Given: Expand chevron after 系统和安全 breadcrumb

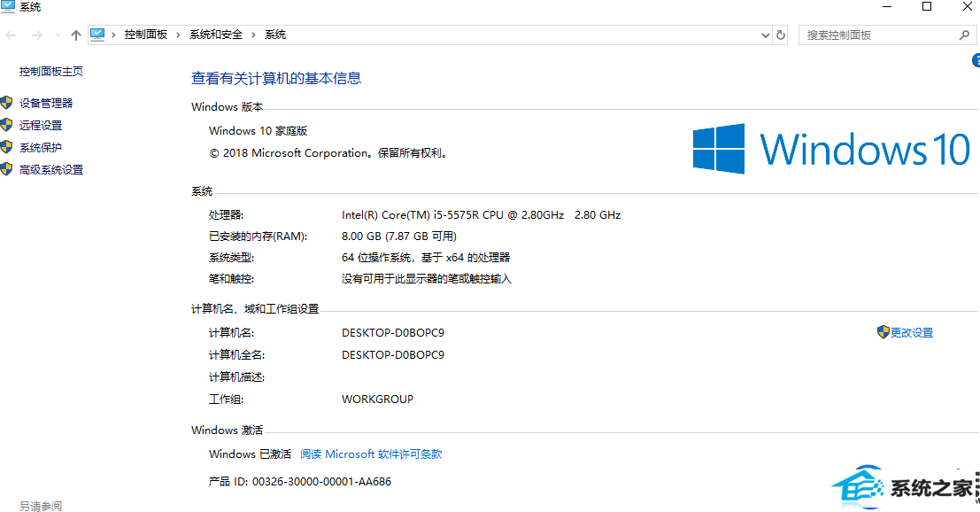Looking at the screenshot, I should pos(253,35).
